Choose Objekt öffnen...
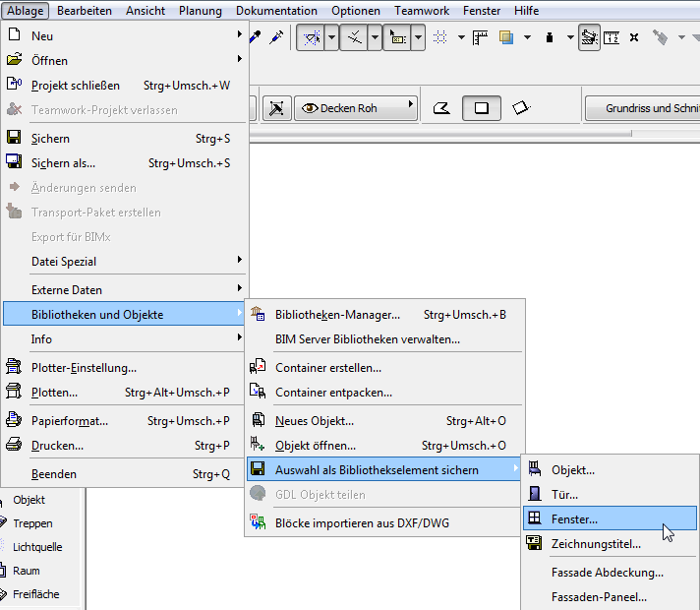 click(x=384, y=446)
